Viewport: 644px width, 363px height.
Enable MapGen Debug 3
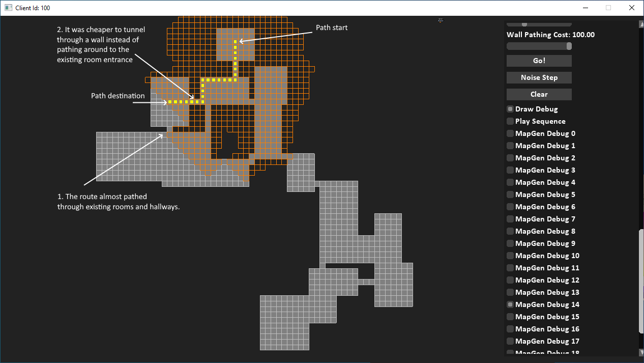pyautogui.click(x=510, y=170)
